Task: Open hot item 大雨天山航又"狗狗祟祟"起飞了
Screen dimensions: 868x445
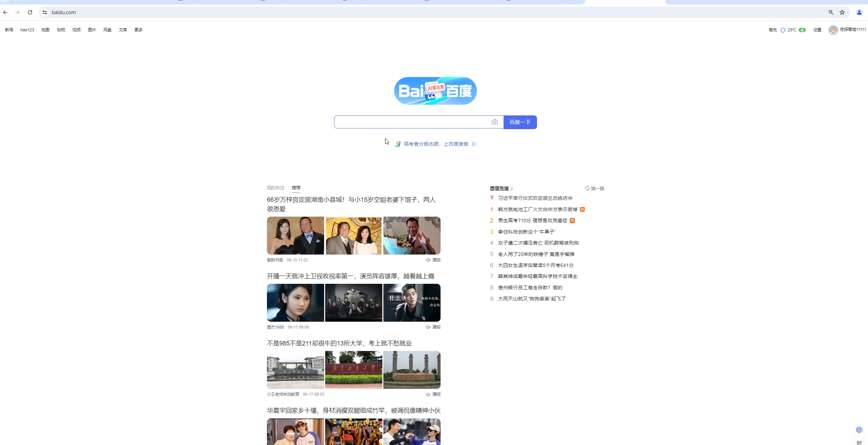Action: pyautogui.click(x=532, y=299)
